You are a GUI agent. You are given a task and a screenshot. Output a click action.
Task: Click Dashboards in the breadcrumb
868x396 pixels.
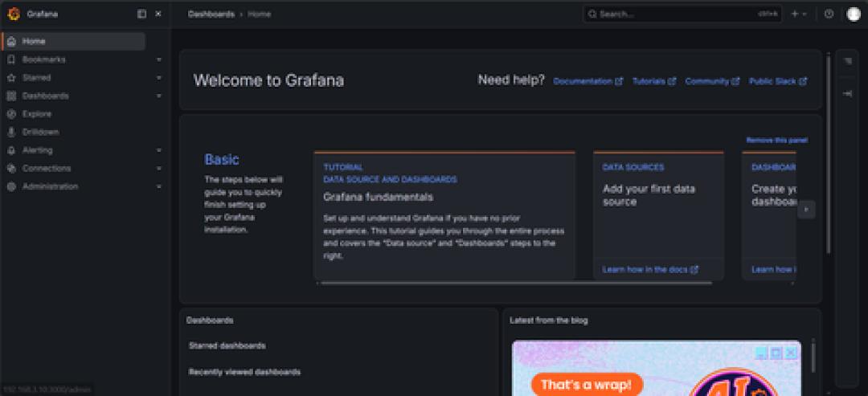(211, 14)
